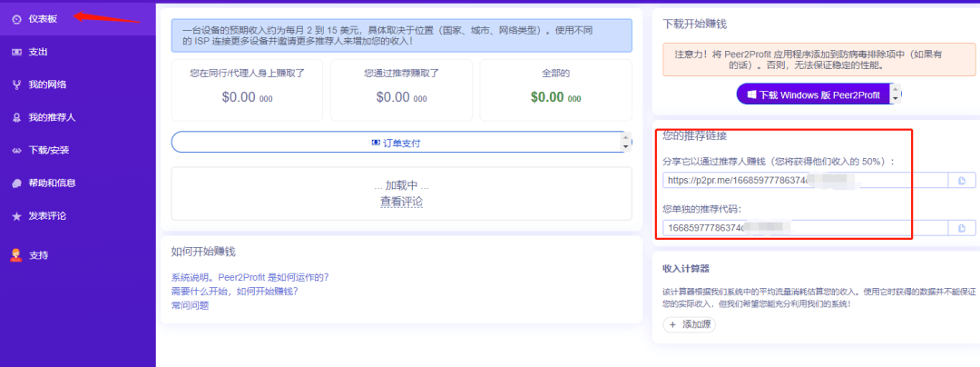
Task: Click the 帮助和信息 help icon
Action: tap(16, 183)
